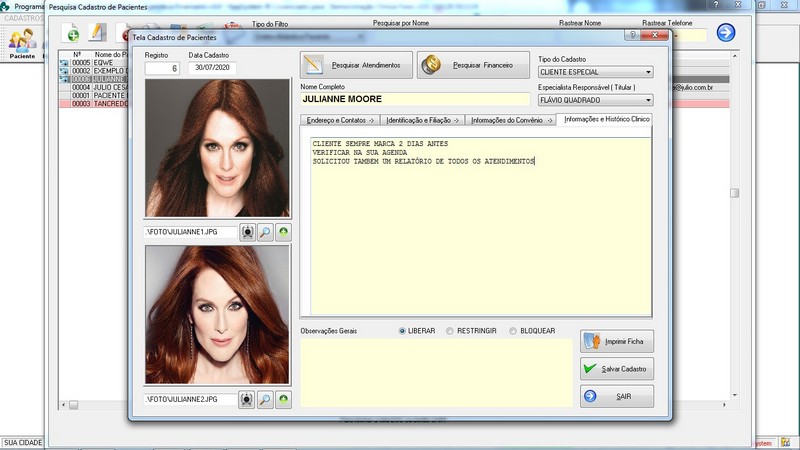Switch to Identificação e Filiação tab
The image size is (800, 450).
click(x=422, y=120)
